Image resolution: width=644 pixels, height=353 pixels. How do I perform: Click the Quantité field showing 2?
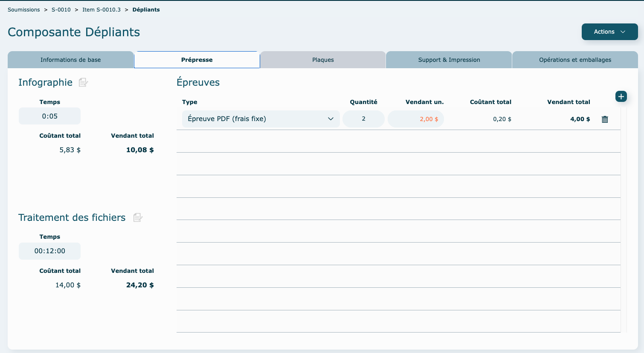[x=363, y=119]
